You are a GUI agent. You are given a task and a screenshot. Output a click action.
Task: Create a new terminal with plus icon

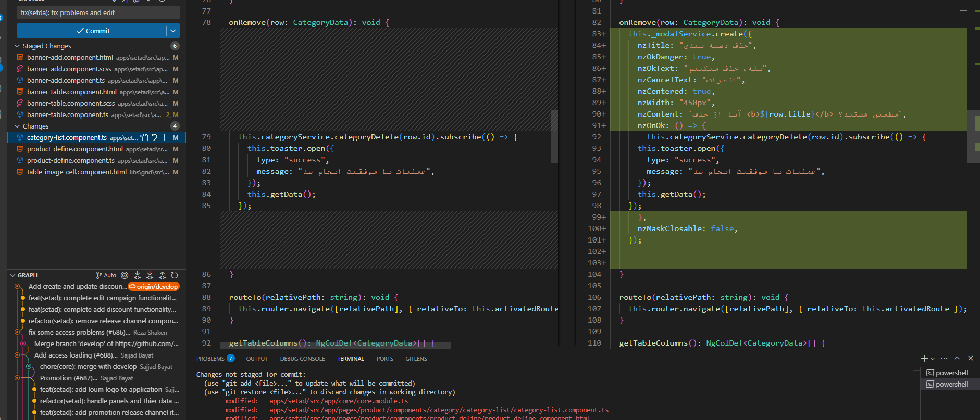[924, 358]
